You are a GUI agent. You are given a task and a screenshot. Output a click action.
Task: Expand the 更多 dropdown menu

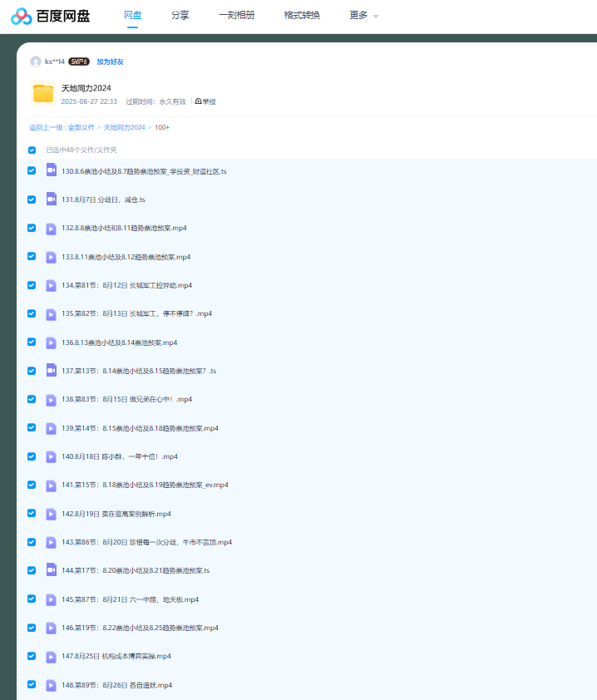pyautogui.click(x=364, y=16)
